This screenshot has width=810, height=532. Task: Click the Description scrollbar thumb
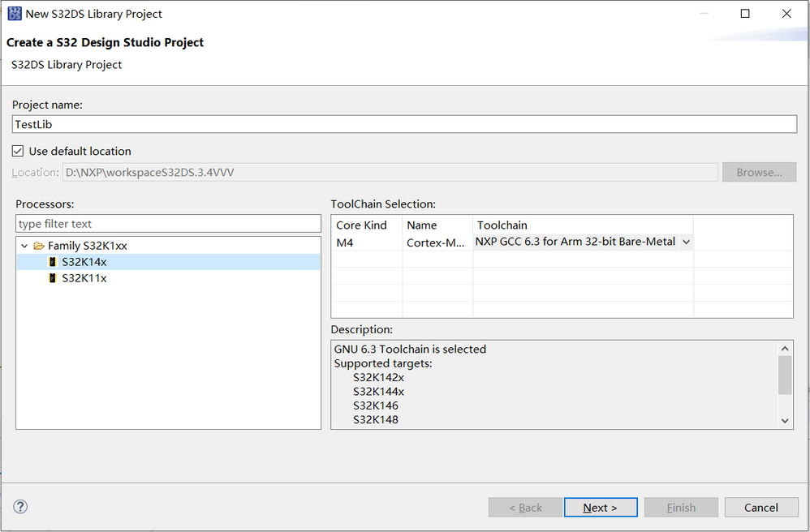[x=785, y=375]
